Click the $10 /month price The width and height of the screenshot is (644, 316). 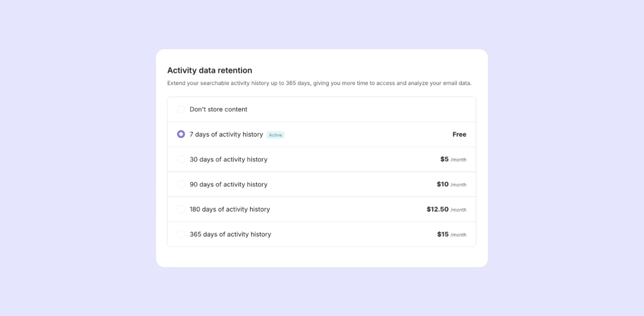tap(451, 184)
